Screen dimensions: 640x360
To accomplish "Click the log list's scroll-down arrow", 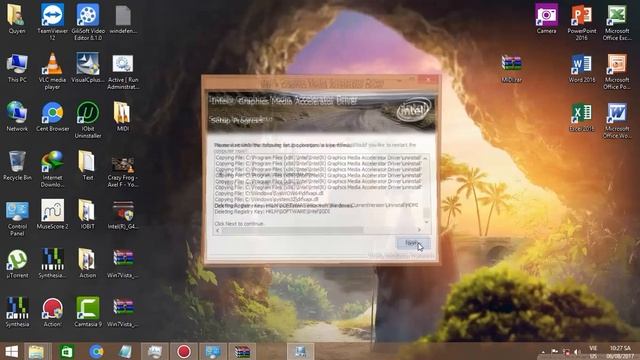I will pyautogui.click(x=426, y=222).
